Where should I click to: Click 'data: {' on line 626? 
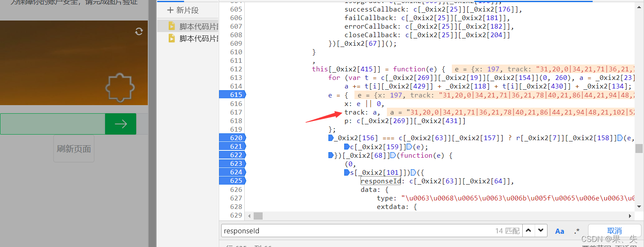375,189
